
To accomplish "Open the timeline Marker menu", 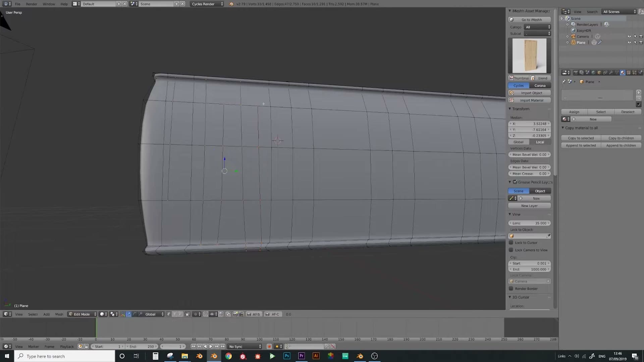I will [x=34, y=346].
